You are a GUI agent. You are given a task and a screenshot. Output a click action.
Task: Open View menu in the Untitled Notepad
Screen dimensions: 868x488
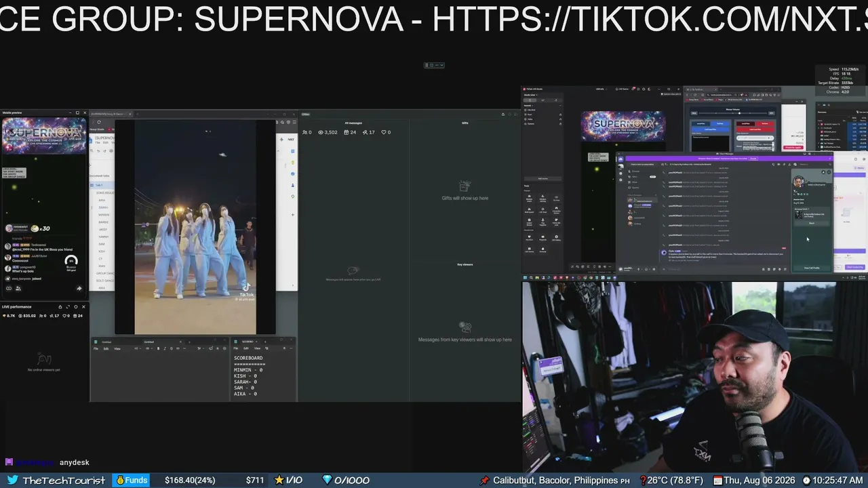pyautogui.click(x=117, y=348)
